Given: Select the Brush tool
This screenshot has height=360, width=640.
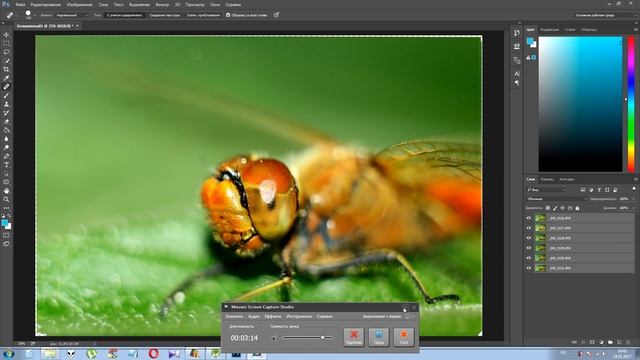Looking at the screenshot, I should (x=6, y=96).
